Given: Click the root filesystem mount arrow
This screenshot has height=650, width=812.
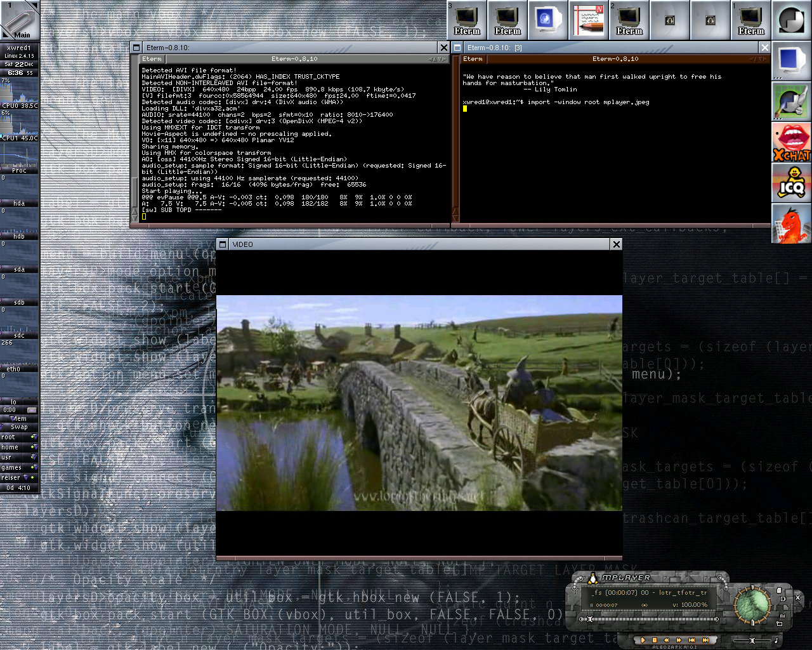Looking at the screenshot, I should [36, 437].
